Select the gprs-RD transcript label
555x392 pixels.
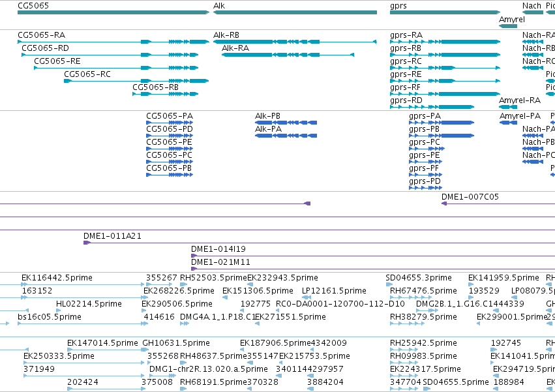pyautogui.click(x=406, y=100)
